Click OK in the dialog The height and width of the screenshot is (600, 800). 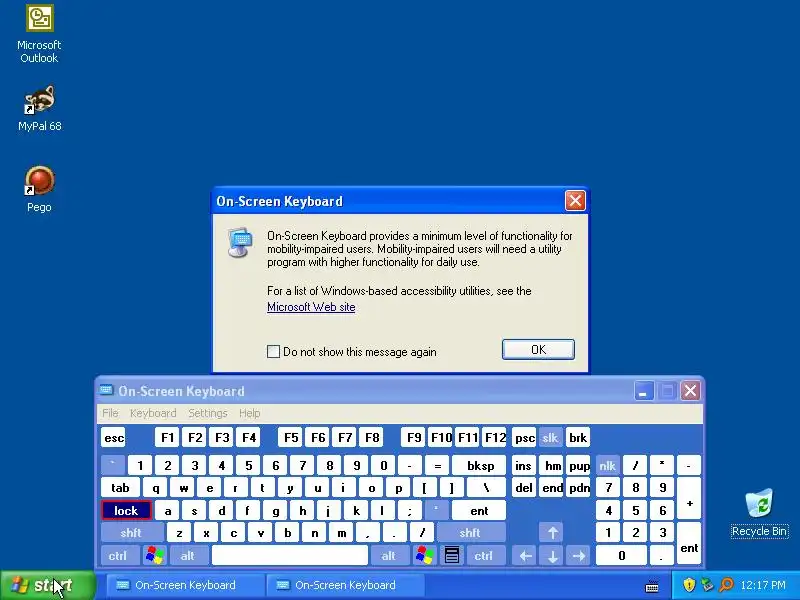coord(538,349)
